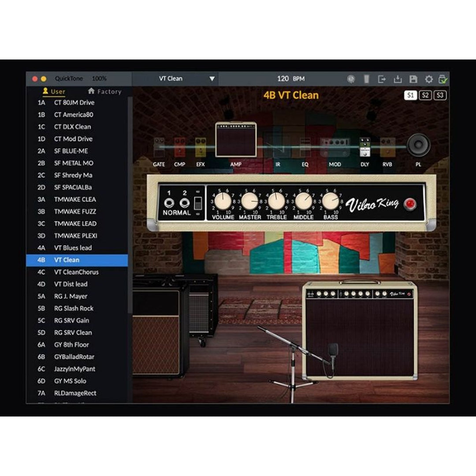Open the tuner icon in top toolbar
The image size is (476, 476).
click(x=351, y=79)
